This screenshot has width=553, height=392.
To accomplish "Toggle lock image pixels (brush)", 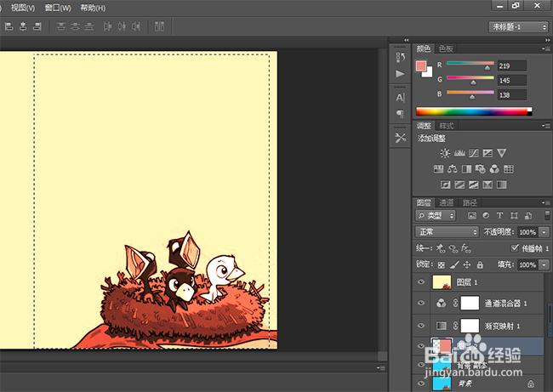I will click(x=454, y=264).
